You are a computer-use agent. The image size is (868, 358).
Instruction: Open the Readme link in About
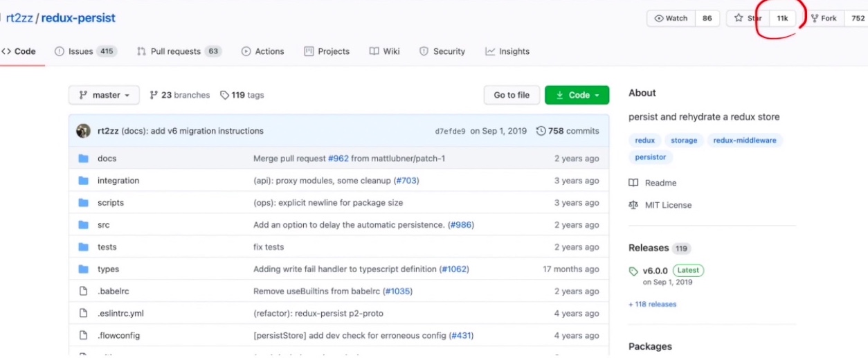pyautogui.click(x=660, y=183)
